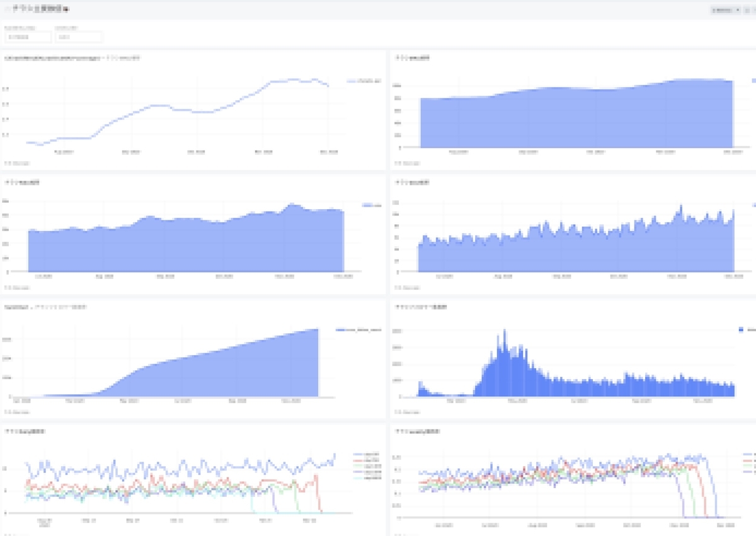Click the footer link under the top-left line chart

coord(17,163)
